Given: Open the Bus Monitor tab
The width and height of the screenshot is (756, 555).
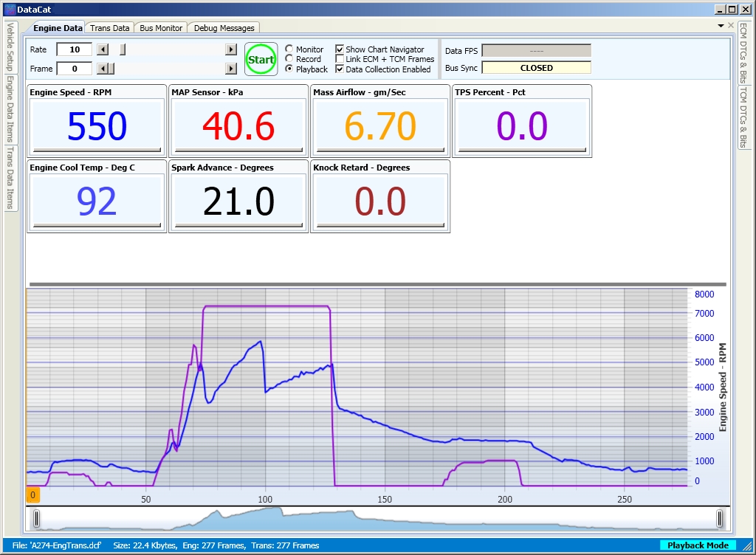Looking at the screenshot, I should (x=161, y=28).
